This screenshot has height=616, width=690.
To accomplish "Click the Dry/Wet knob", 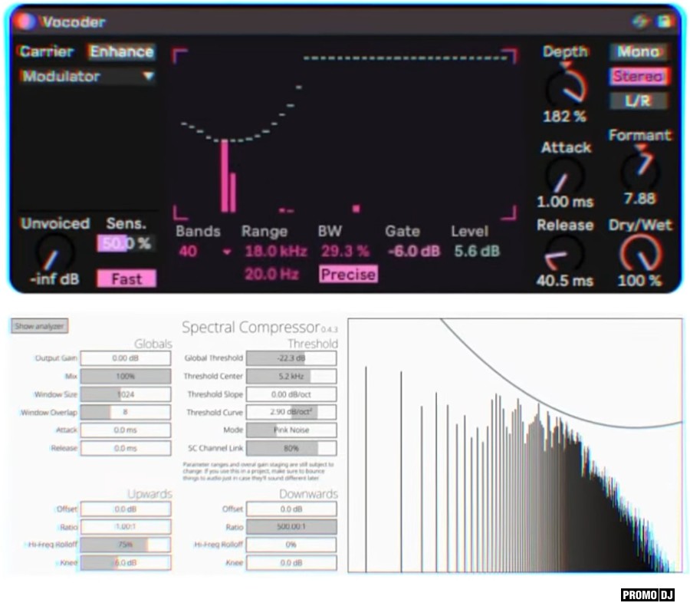I will [x=639, y=252].
